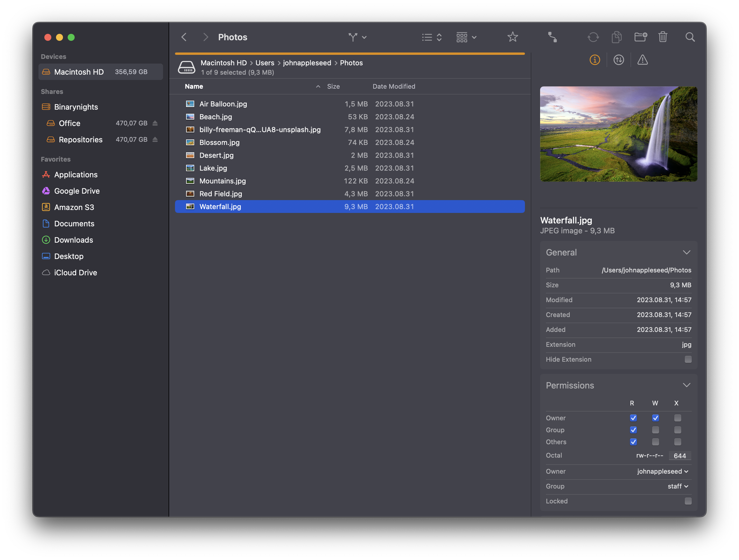Screen dimensions: 739x560
Task: Open Google Drive in Favorites sidebar
Action: 76,191
